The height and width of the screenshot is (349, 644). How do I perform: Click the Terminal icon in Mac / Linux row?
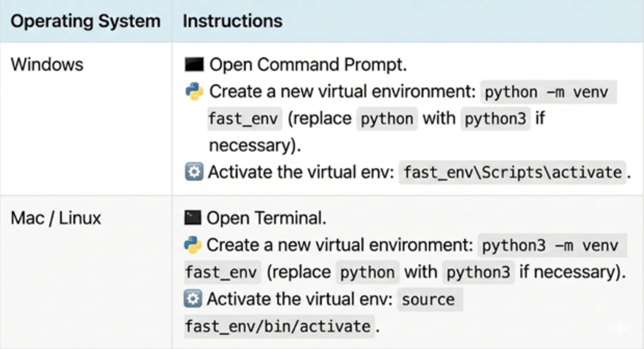193,218
